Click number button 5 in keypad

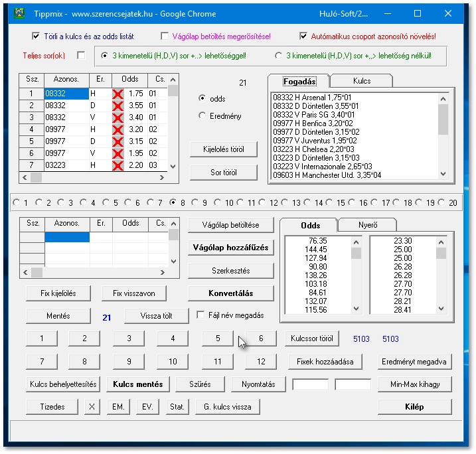coord(218,339)
